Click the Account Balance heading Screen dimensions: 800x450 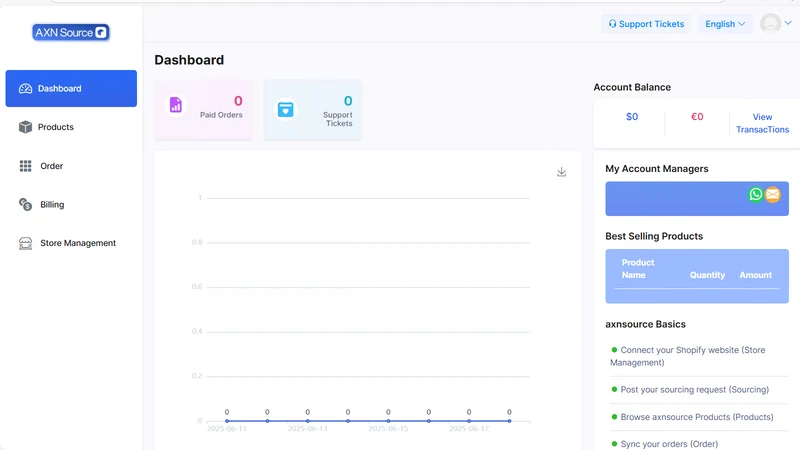point(632,87)
